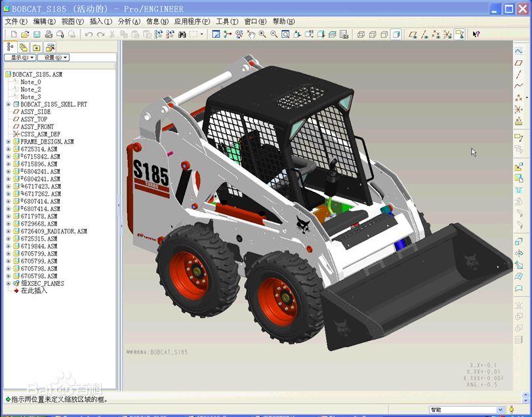Toggle datum axes display on or off
Image resolution: width=532 pixels, height=417 pixels.
tap(424, 34)
